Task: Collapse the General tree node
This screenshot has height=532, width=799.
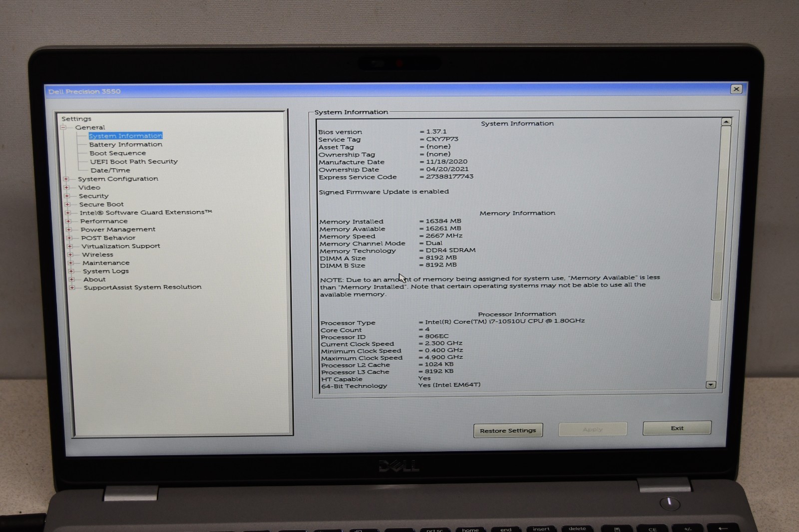Action: (x=63, y=127)
